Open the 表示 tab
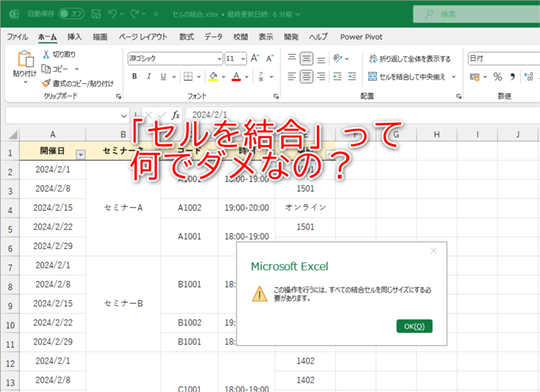This screenshot has width=540, height=392. coord(266,37)
